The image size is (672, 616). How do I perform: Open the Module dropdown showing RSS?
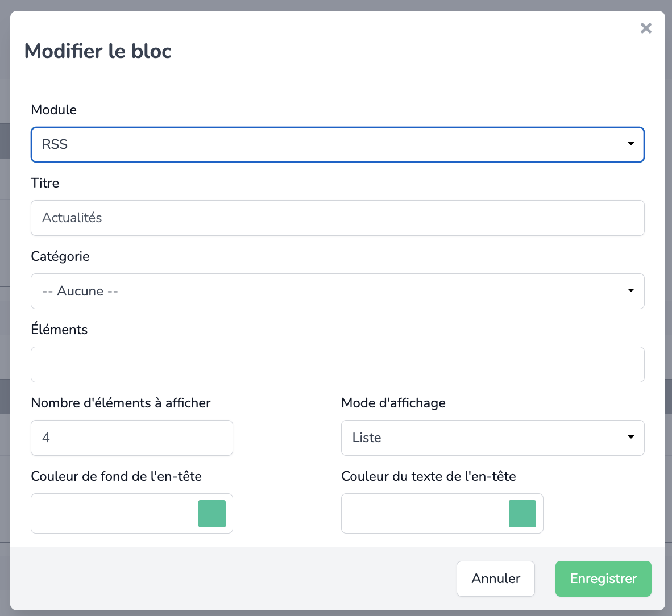[337, 144]
